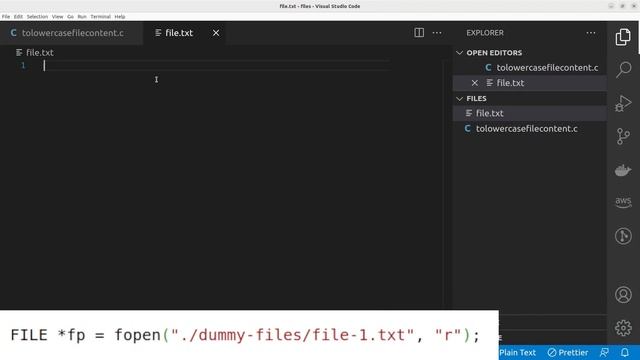Open the Terminal menu

coord(100,17)
